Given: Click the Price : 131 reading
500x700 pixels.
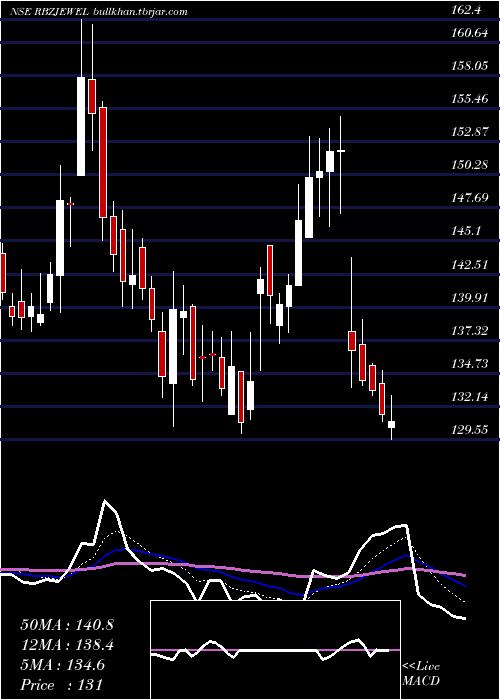Looking at the screenshot, I should pos(61,685).
